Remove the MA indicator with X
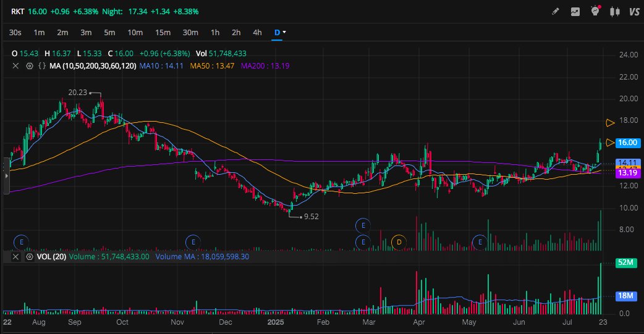 click(x=15, y=65)
